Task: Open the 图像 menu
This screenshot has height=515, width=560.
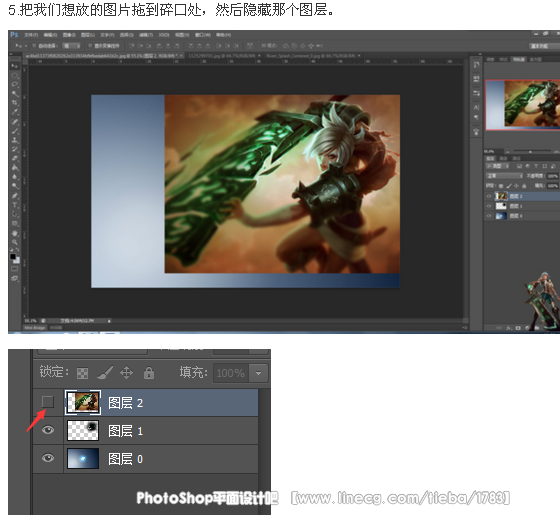Action: tap(69, 35)
